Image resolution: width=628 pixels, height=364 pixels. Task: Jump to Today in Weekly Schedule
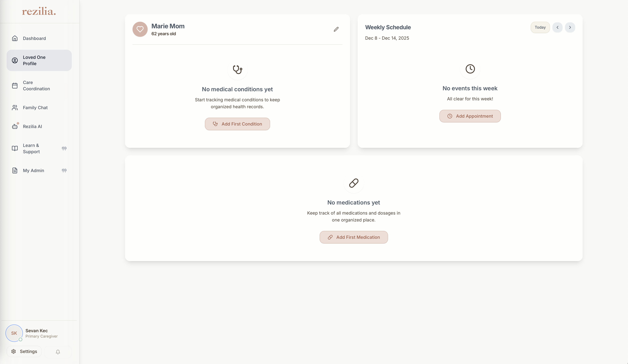(540, 27)
